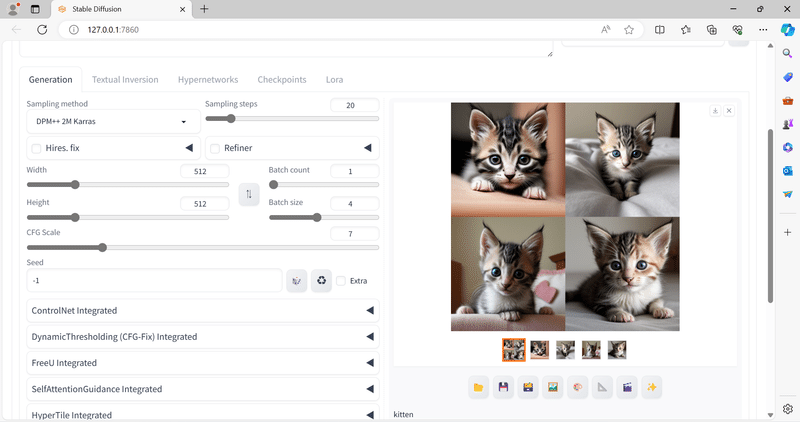
Task: Click the Batch size number field
Action: coord(355,204)
